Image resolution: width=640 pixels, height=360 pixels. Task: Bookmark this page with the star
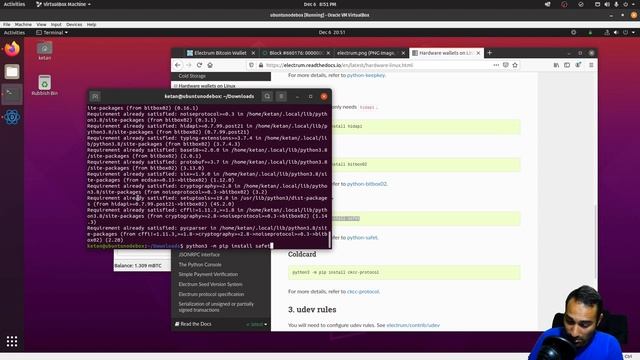[515, 65]
